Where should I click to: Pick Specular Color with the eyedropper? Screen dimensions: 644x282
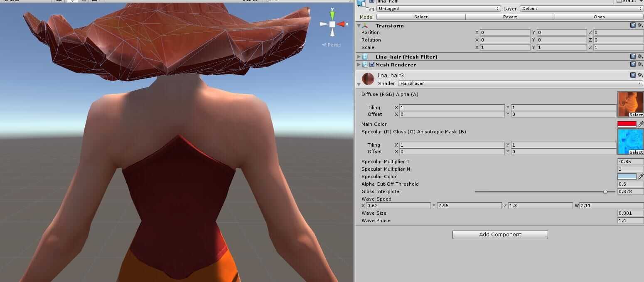(x=641, y=176)
